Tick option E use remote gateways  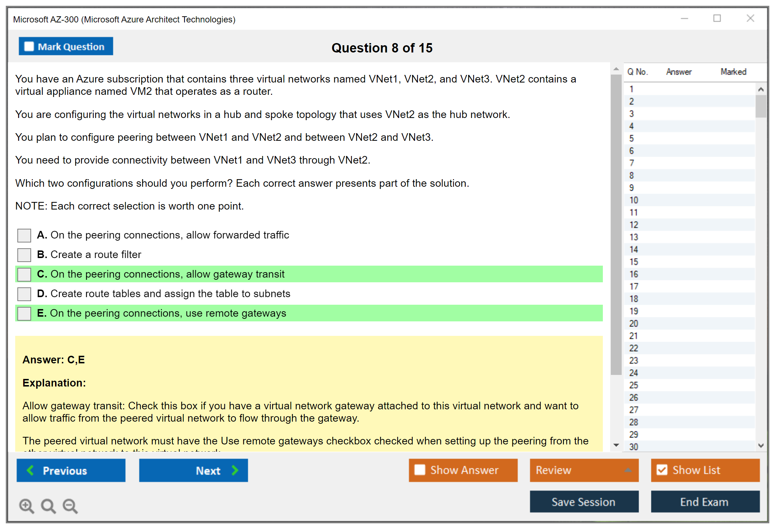[24, 313]
